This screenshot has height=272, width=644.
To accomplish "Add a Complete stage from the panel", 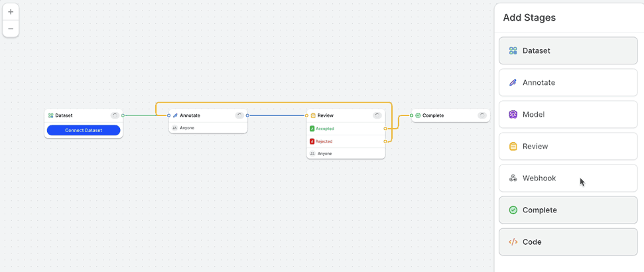I will coord(568,210).
